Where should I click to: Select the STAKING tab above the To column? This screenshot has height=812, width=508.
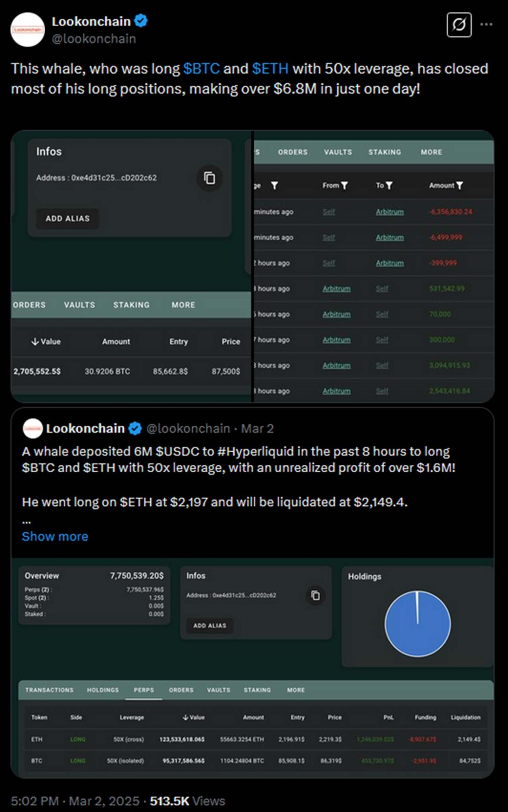(x=385, y=152)
